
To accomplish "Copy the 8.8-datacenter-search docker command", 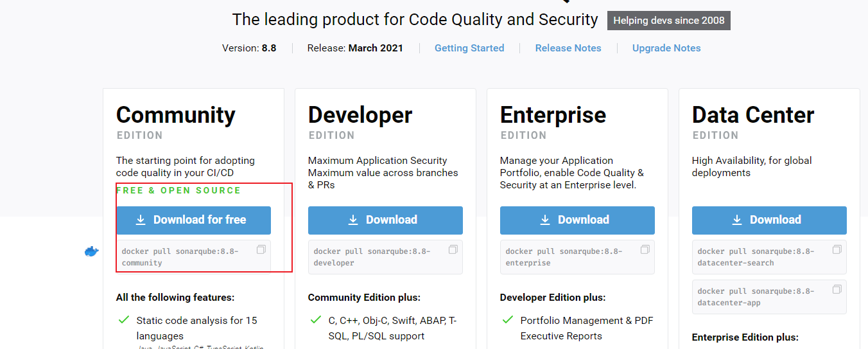I will (x=837, y=249).
